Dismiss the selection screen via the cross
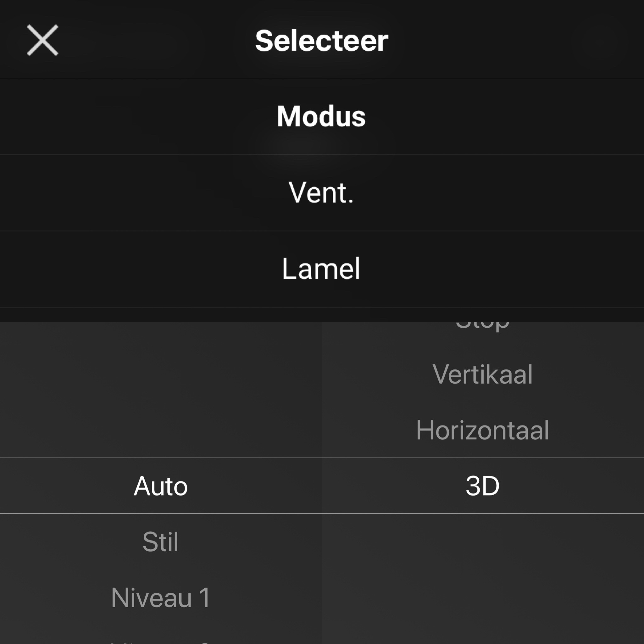Viewport: 644px width, 644px height. click(43, 40)
